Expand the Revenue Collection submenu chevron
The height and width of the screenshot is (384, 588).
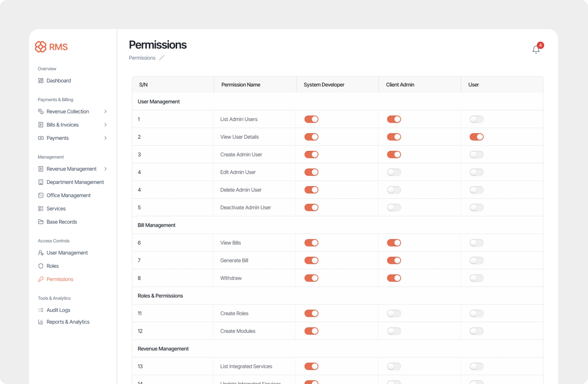tap(105, 112)
